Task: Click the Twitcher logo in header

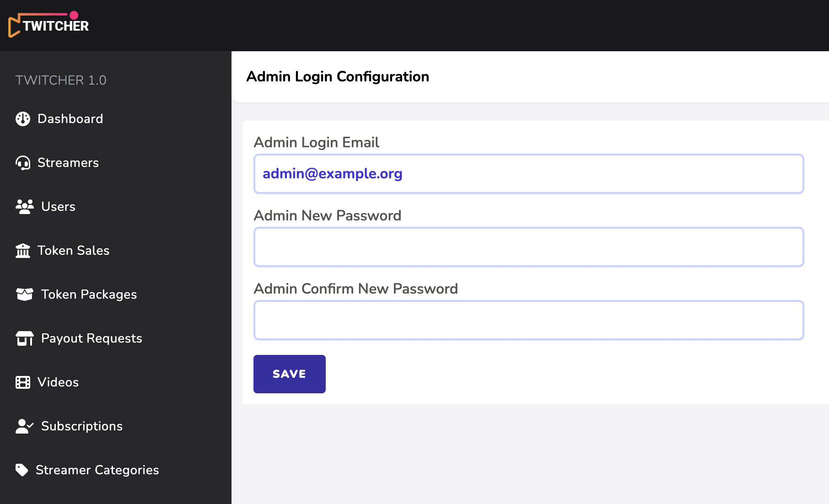Action: click(48, 25)
